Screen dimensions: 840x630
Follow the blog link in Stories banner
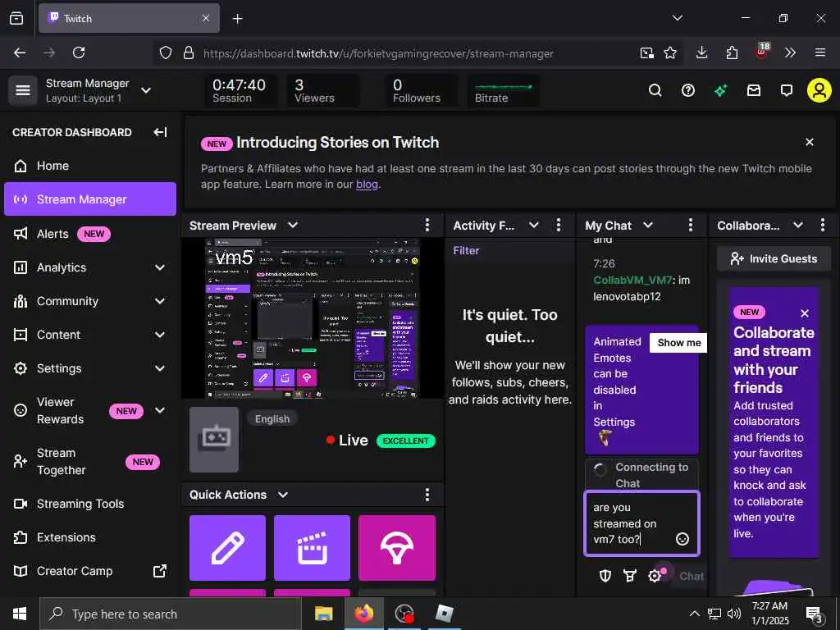pyautogui.click(x=367, y=184)
